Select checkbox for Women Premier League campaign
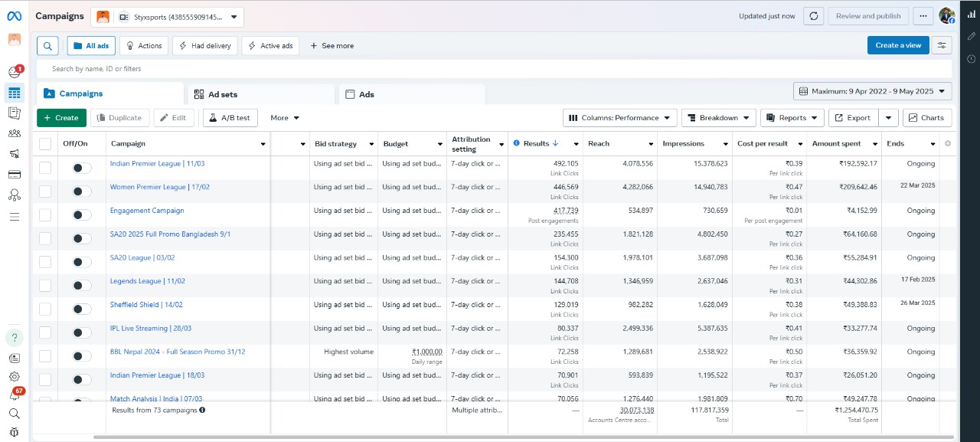Viewport: 980px width, 442px height. (45, 192)
